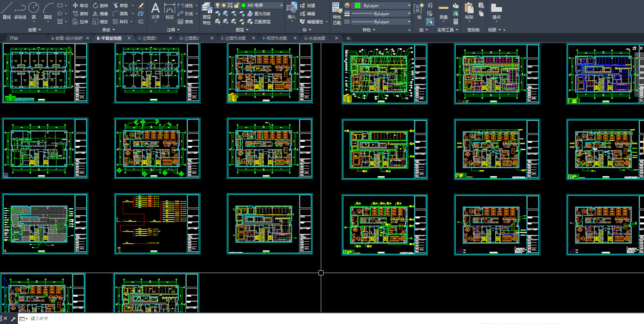
Task: Open the AR-电梯 layer dropdown list
Action: pos(281,5)
